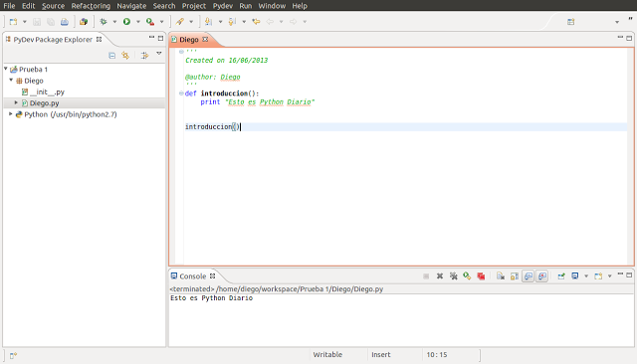Close the Diego editor tab

[x=205, y=40]
